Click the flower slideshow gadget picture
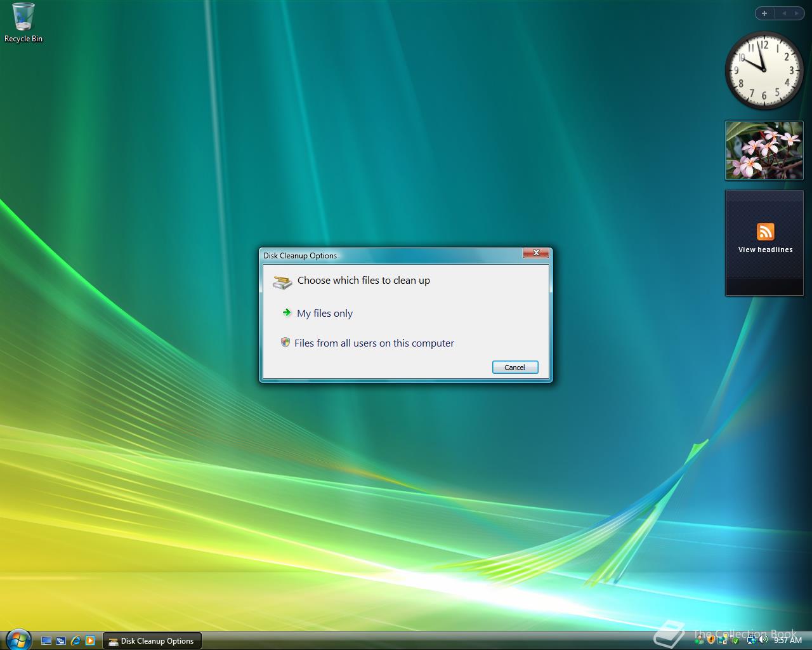Image resolution: width=812 pixels, height=650 pixels. coord(764,150)
